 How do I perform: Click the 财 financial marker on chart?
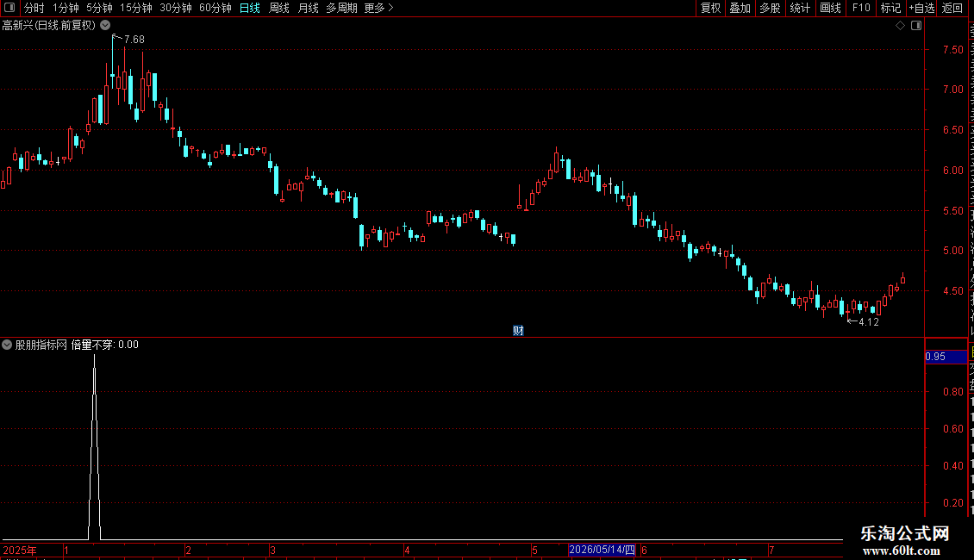coord(518,330)
